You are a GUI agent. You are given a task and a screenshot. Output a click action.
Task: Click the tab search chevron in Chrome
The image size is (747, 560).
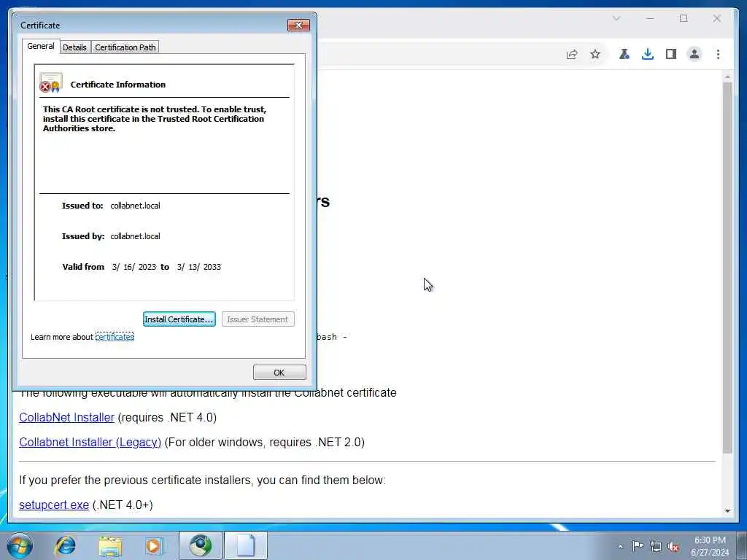pos(616,18)
